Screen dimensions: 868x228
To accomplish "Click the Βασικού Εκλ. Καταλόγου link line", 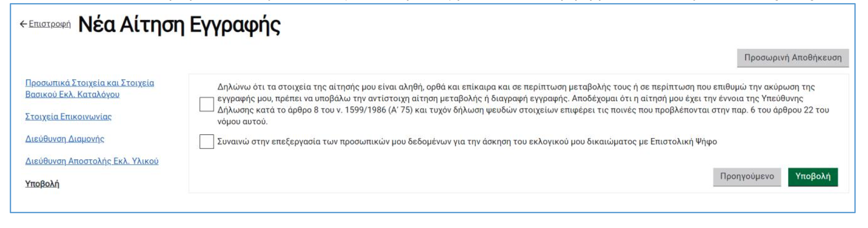I will click(72, 94).
